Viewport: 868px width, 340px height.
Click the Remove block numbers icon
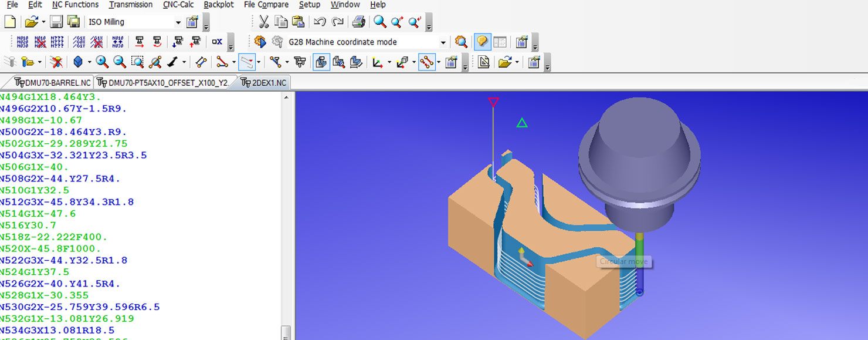pyautogui.click(x=40, y=42)
